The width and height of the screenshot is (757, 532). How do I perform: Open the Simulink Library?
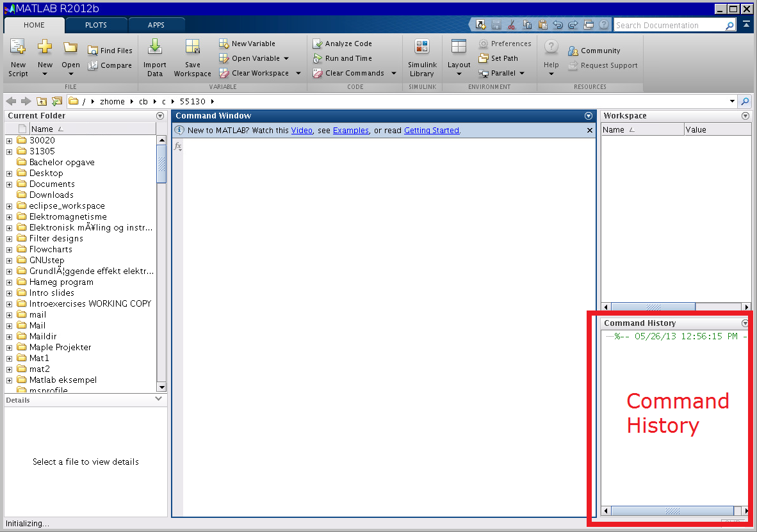422,58
